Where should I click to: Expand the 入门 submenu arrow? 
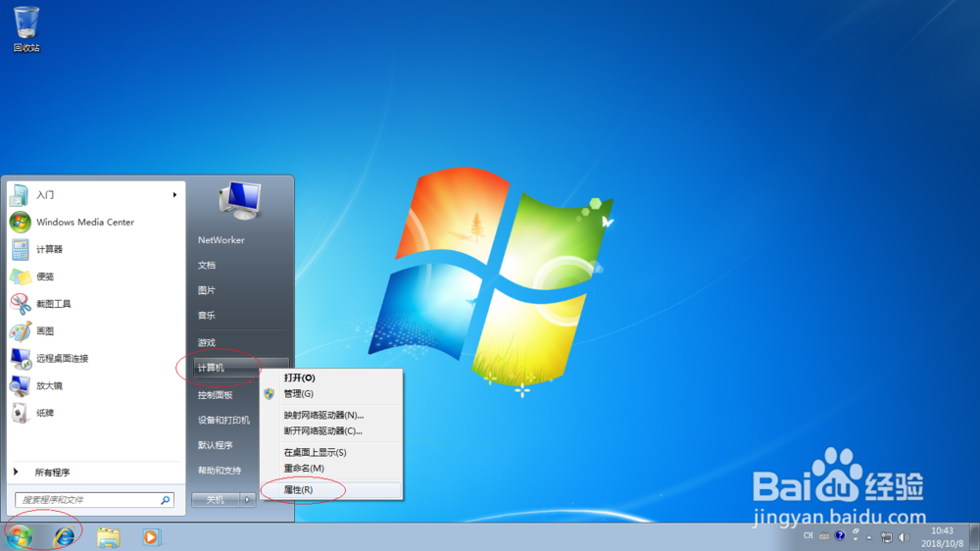[x=174, y=195]
